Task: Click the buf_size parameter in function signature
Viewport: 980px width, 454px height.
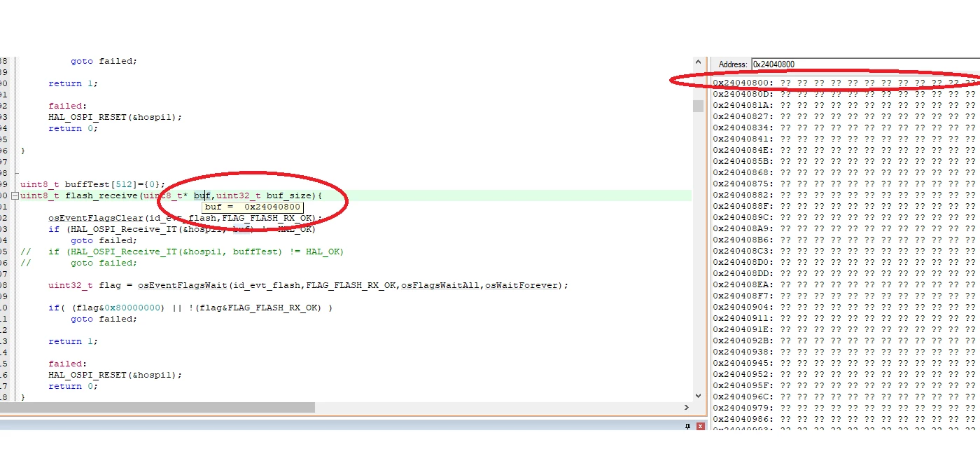Action: 289,195
